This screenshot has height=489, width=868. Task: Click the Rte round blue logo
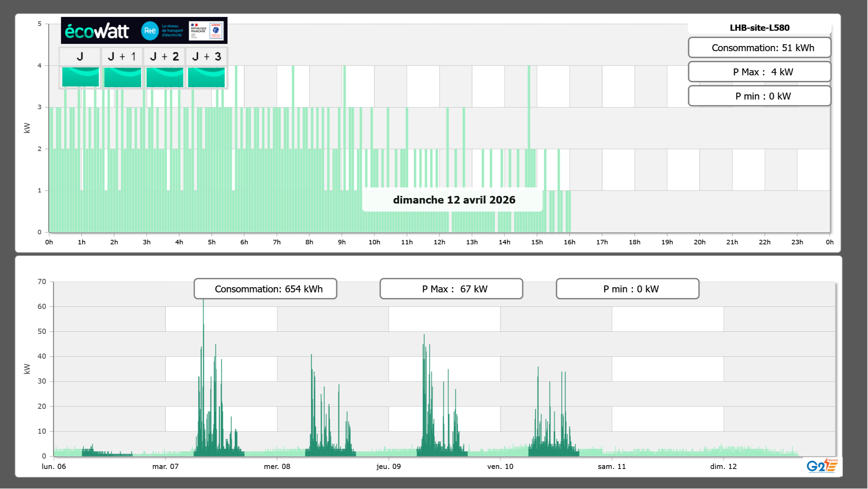[x=150, y=31]
